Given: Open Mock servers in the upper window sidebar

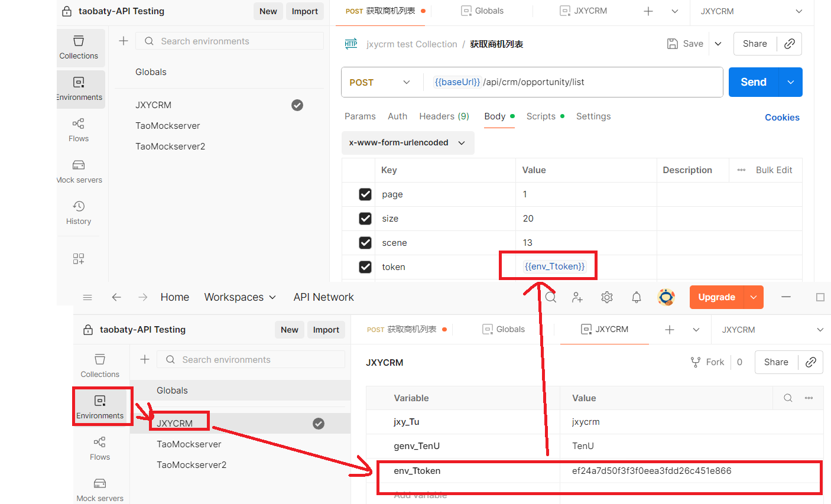Looking at the screenshot, I should click(x=79, y=171).
